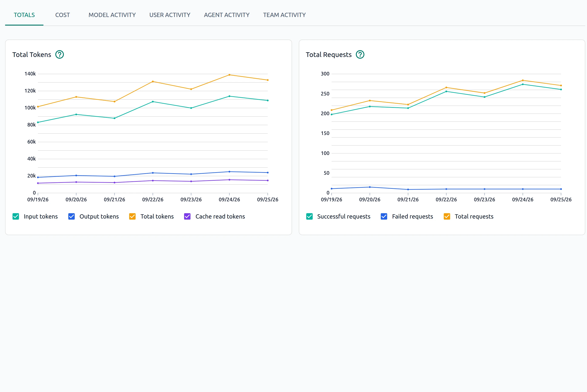Toggle the Total tokens checkbox
Screen dimensions: 587x392
(x=132, y=216)
